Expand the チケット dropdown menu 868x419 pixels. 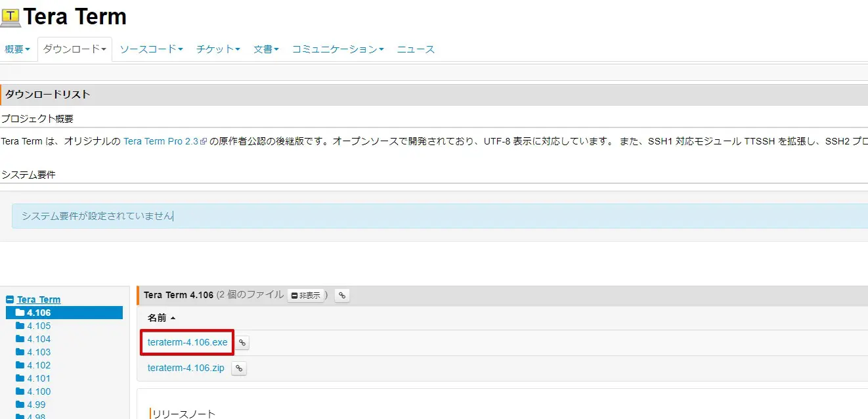(x=218, y=49)
